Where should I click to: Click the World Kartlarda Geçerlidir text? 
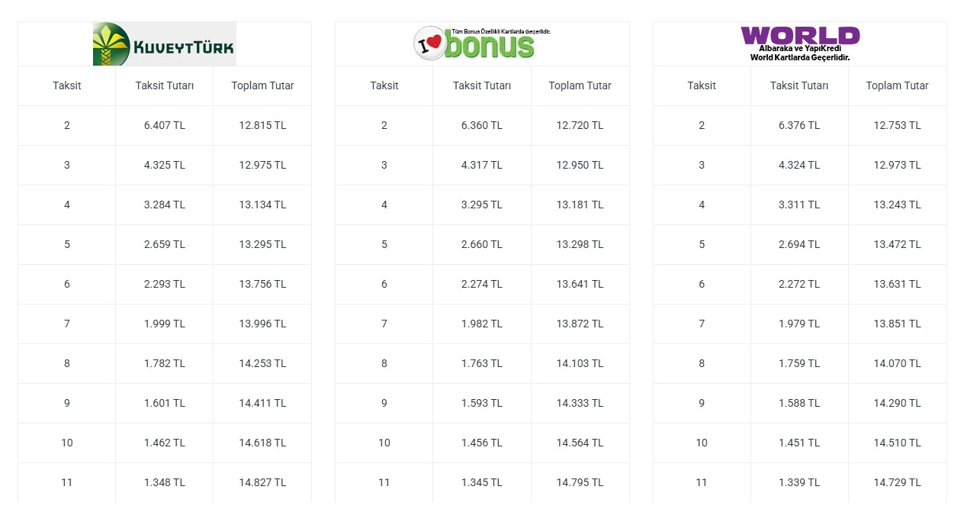pos(800,57)
